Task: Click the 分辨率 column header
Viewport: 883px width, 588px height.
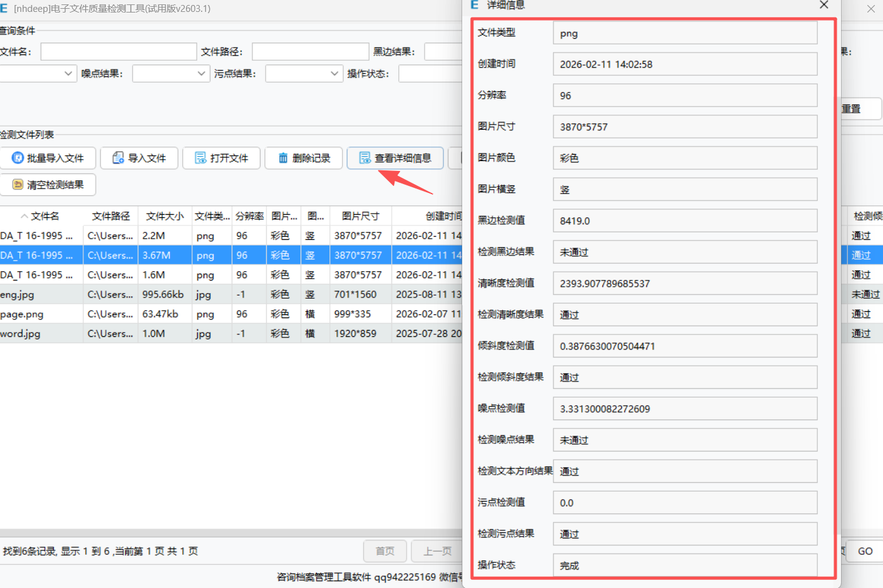Action: point(249,216)
